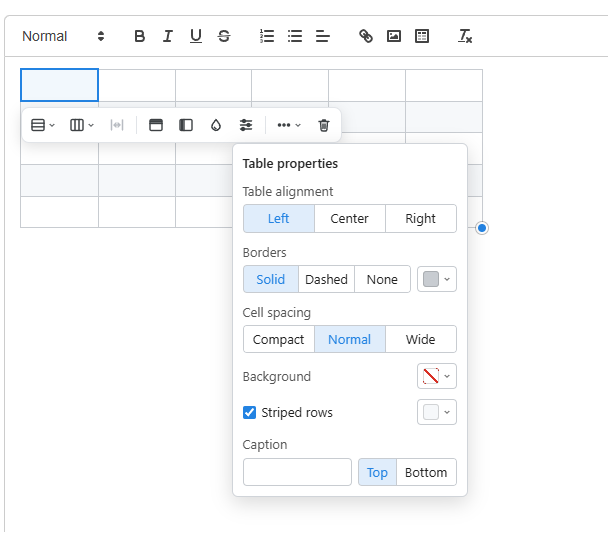Toggle italic formatting
608x553 pixels.
tap(168, 36)
